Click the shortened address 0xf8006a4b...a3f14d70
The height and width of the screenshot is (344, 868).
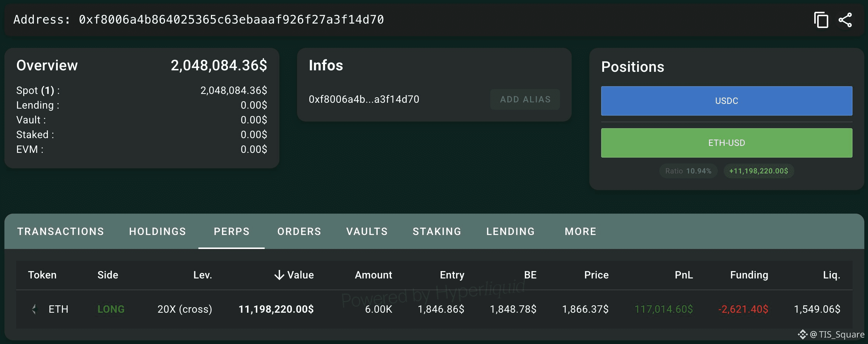(x=364, y=99)
